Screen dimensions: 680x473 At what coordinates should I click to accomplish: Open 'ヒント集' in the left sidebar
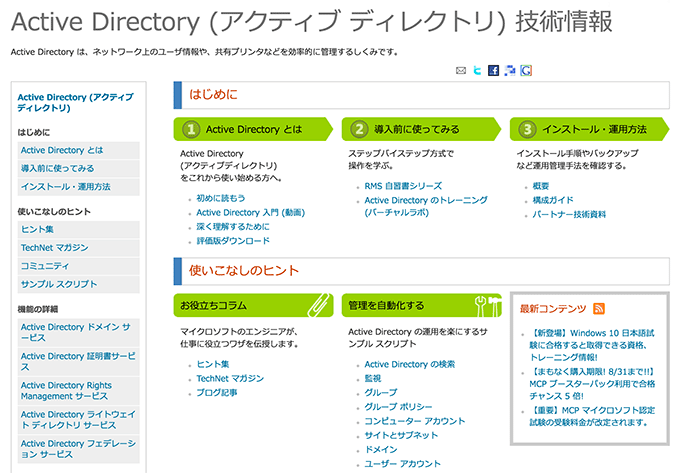click(x=79, y=229)
